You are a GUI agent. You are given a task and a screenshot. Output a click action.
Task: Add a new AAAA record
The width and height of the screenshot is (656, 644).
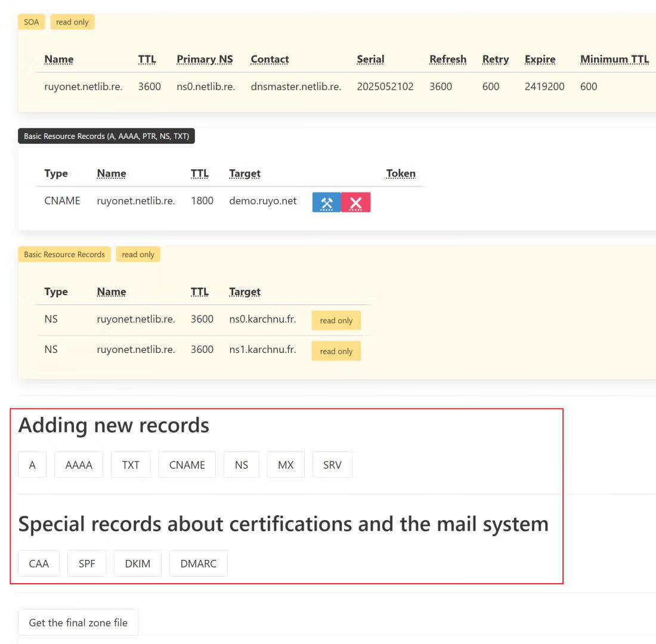[79, 465]
